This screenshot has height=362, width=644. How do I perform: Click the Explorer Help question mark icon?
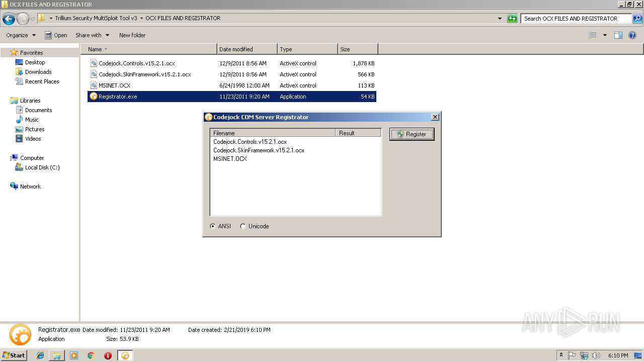tap(633, 35)
